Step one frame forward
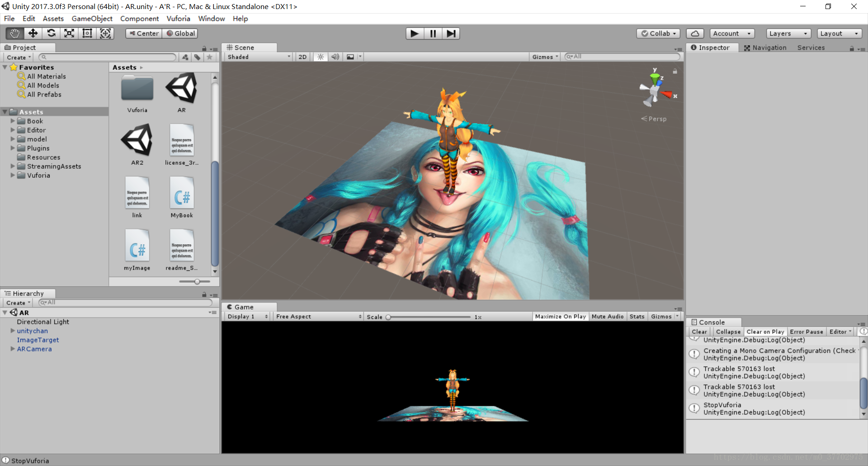This screenshot has width=868, height=466. [x=451, y=33]
